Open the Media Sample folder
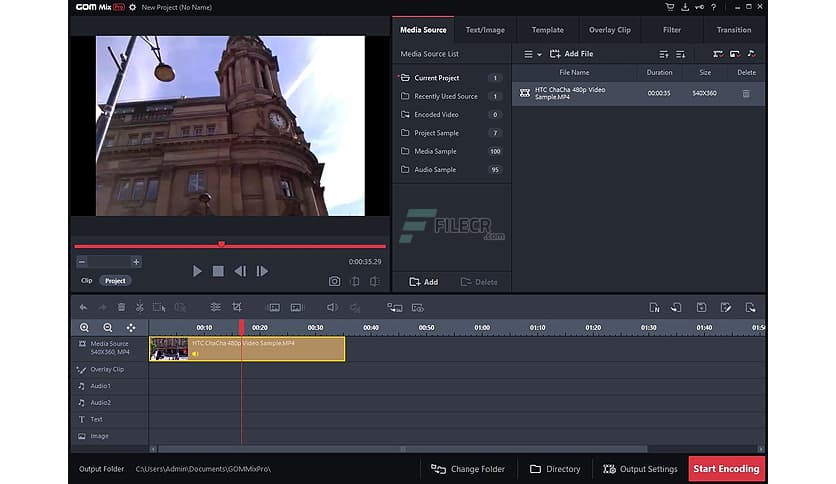836x484 pixels. (x=451, y=151)
